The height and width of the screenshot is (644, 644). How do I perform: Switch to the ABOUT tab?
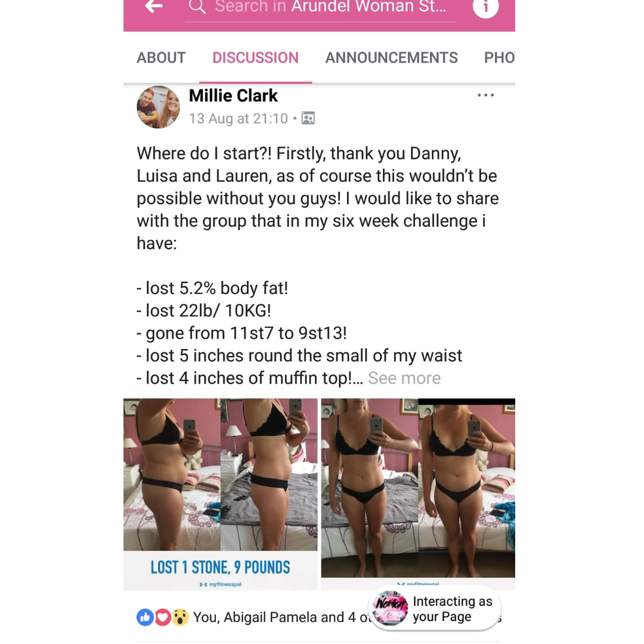[x=161, y=58]
